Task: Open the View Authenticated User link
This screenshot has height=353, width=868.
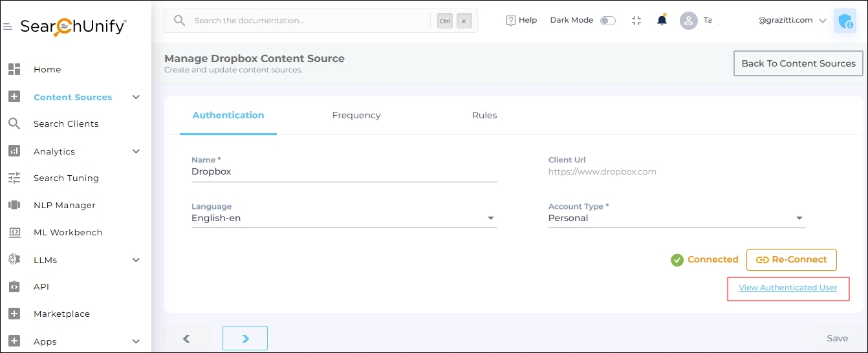Action: point(788,288)
